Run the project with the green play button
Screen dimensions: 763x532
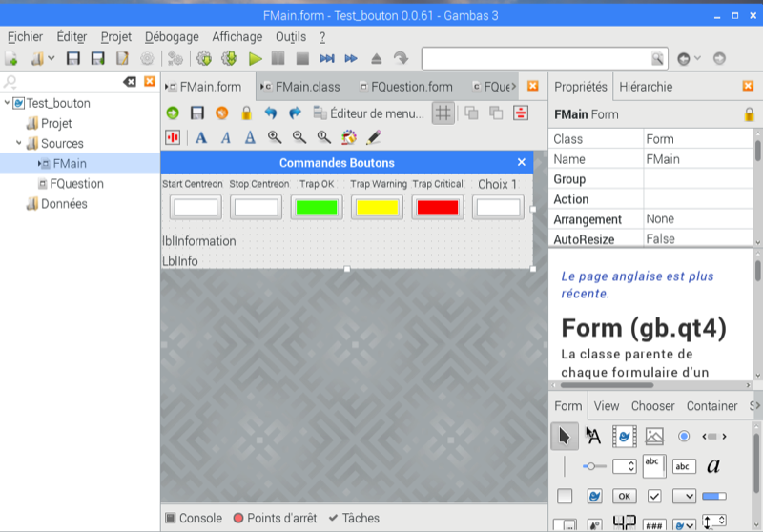click(x=255, y=59)
